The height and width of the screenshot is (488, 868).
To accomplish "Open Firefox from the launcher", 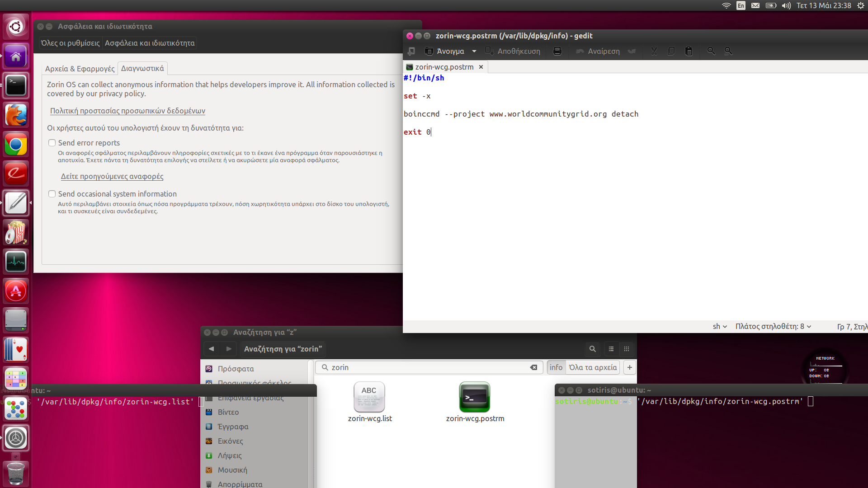I will pos(16,115).
